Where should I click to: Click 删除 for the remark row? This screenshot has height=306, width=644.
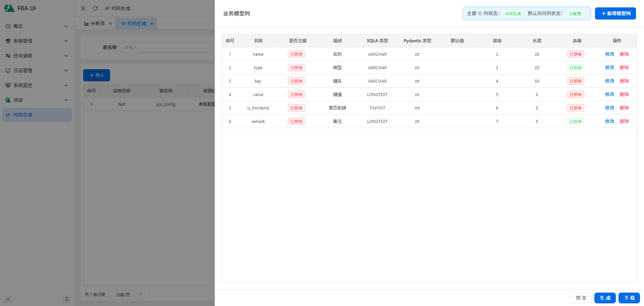pyautogui.click(x=624, y=121)
